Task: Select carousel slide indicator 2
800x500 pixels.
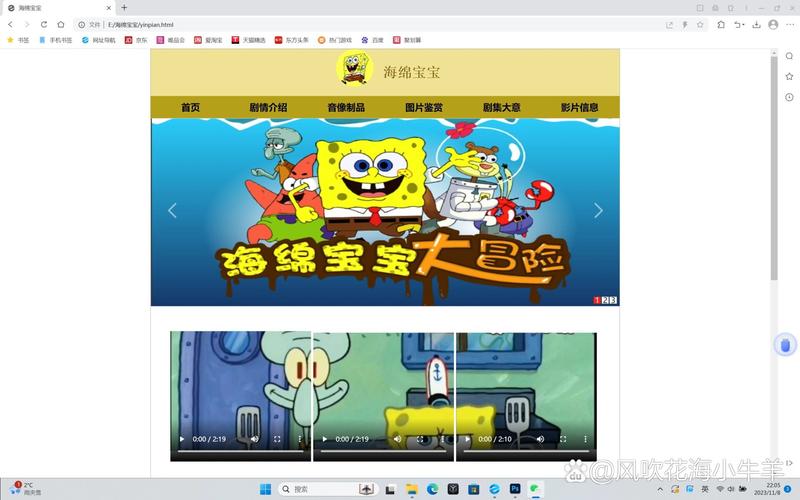Action: (x=605, y=300)
